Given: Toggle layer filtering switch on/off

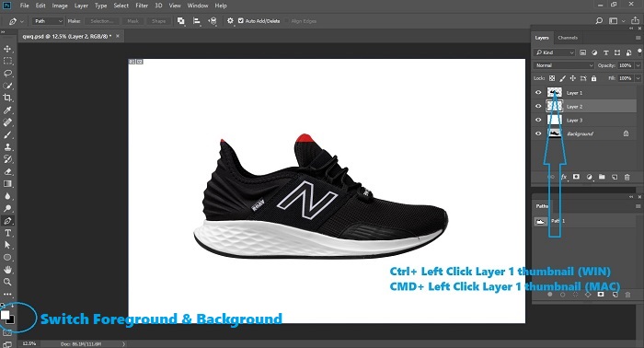Looking at the screenshot, I should pos(639,52).
